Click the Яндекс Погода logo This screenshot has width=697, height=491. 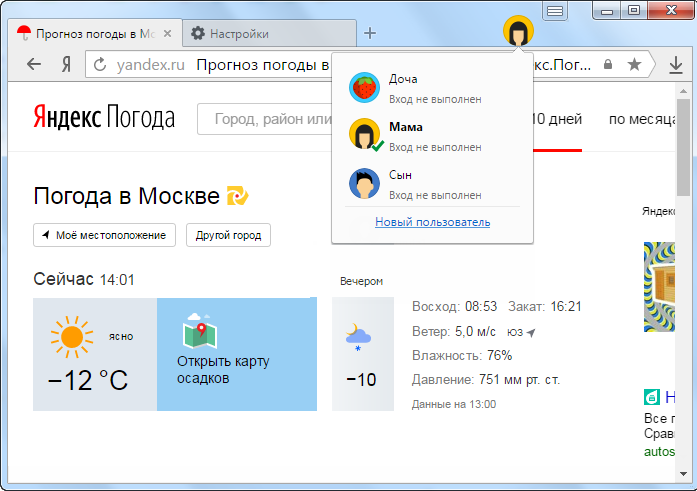pos(104,117)
